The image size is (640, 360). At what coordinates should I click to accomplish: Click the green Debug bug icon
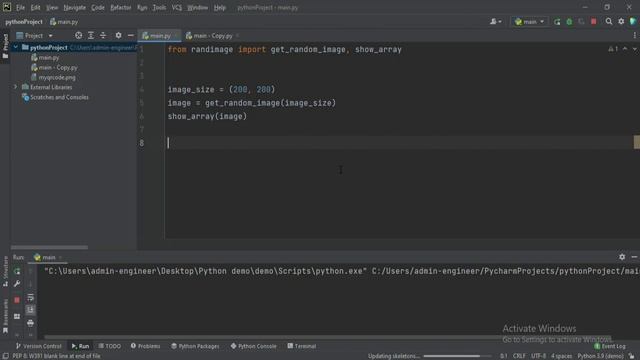(569, 22)
